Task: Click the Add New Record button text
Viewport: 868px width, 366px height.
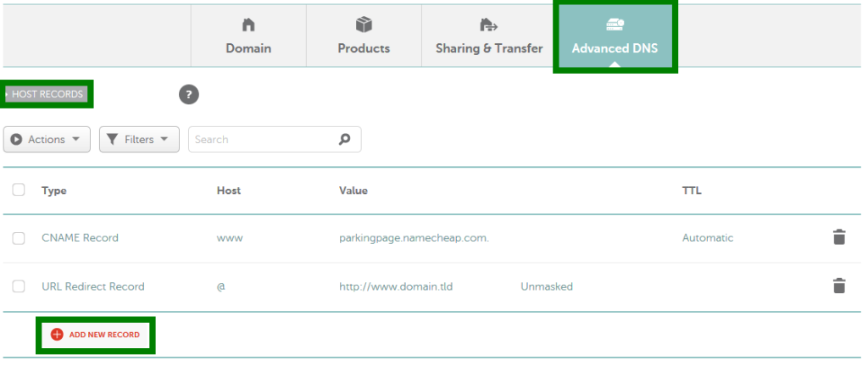Action: click(x=104, y=335)
